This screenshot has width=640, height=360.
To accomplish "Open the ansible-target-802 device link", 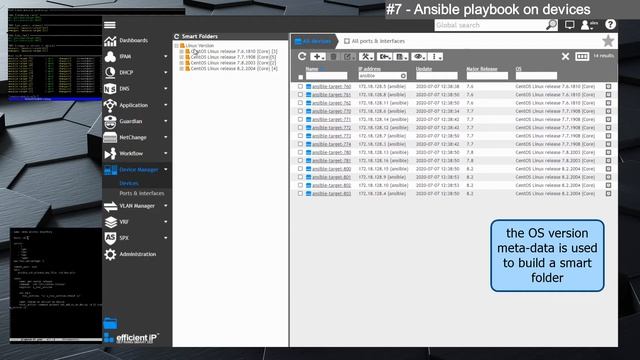I will [331, 185].
